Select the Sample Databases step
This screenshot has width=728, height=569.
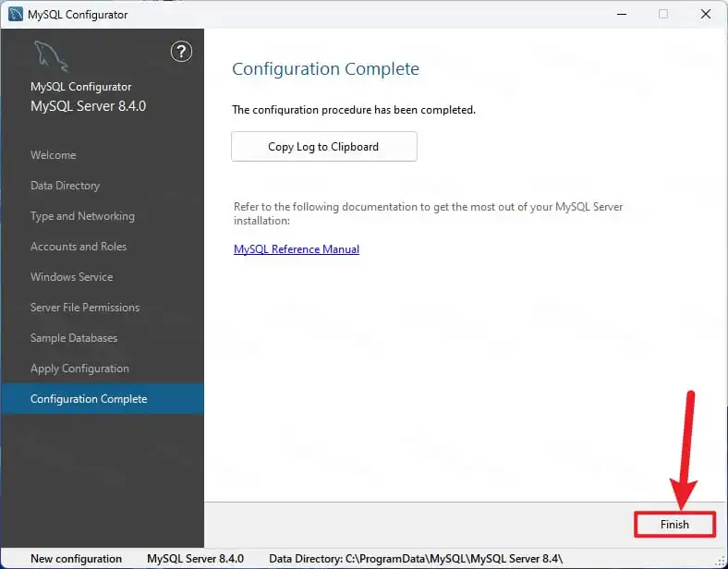74,338
